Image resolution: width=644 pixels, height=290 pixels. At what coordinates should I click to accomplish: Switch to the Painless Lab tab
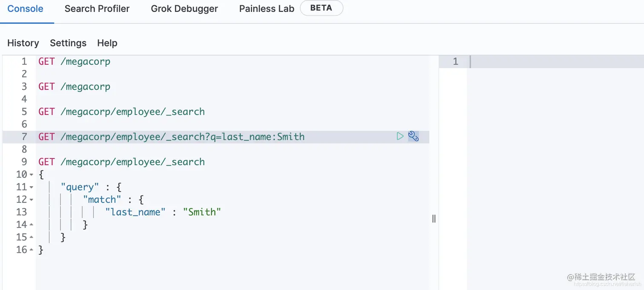tap(267, 9)
